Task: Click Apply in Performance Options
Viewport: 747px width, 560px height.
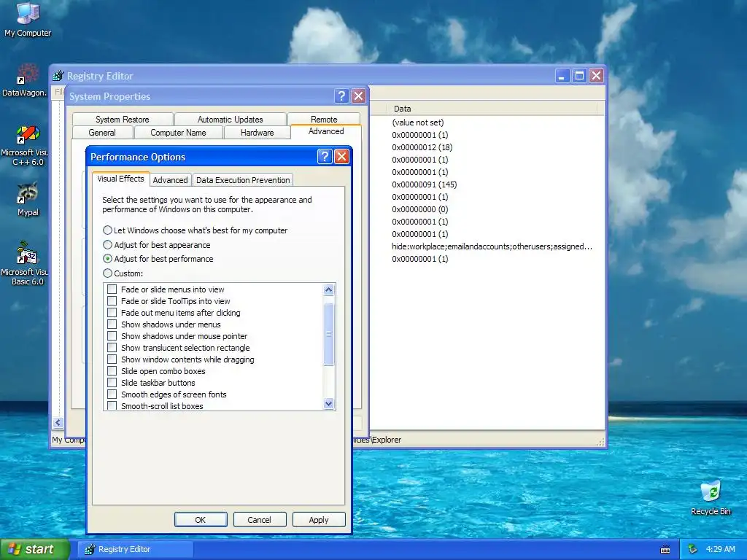Action: click(319, 519)
